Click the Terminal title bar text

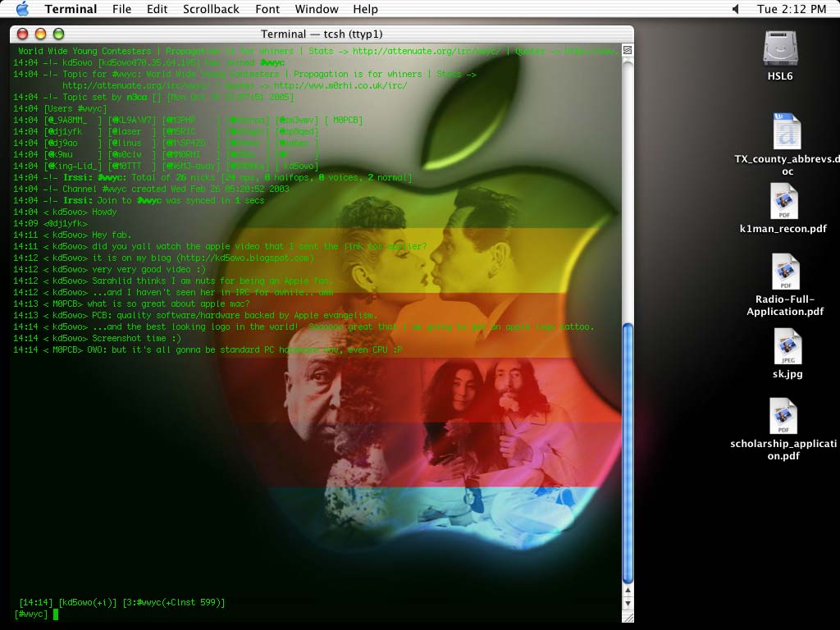[322, 34]
